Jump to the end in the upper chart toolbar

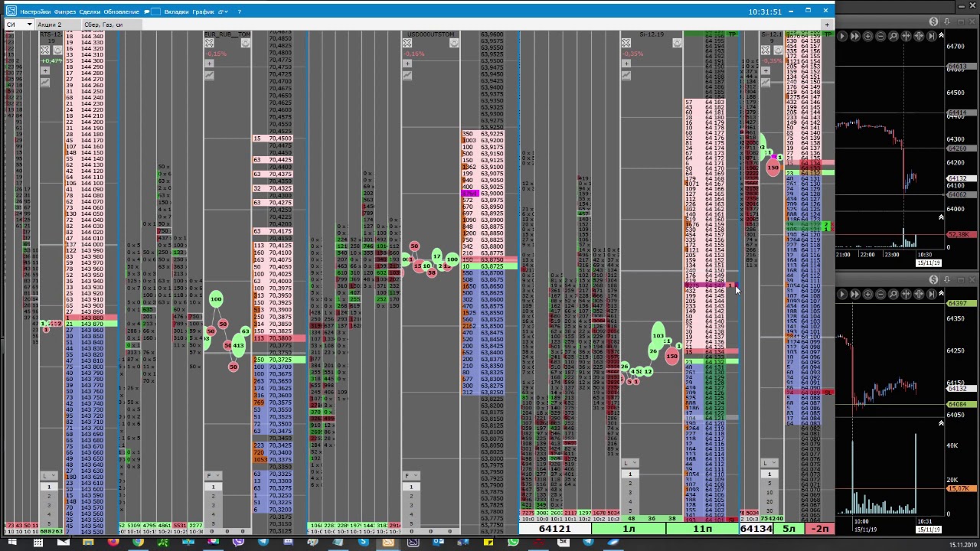[x=932, y=36]
